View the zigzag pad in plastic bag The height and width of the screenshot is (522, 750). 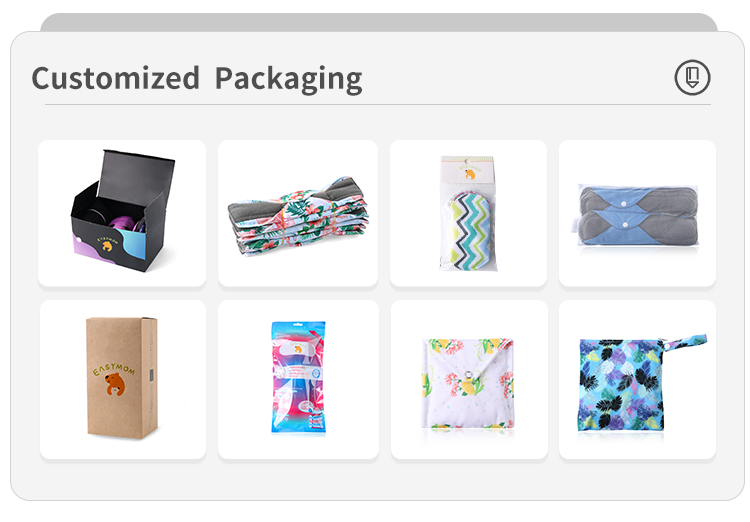[468, 213]
